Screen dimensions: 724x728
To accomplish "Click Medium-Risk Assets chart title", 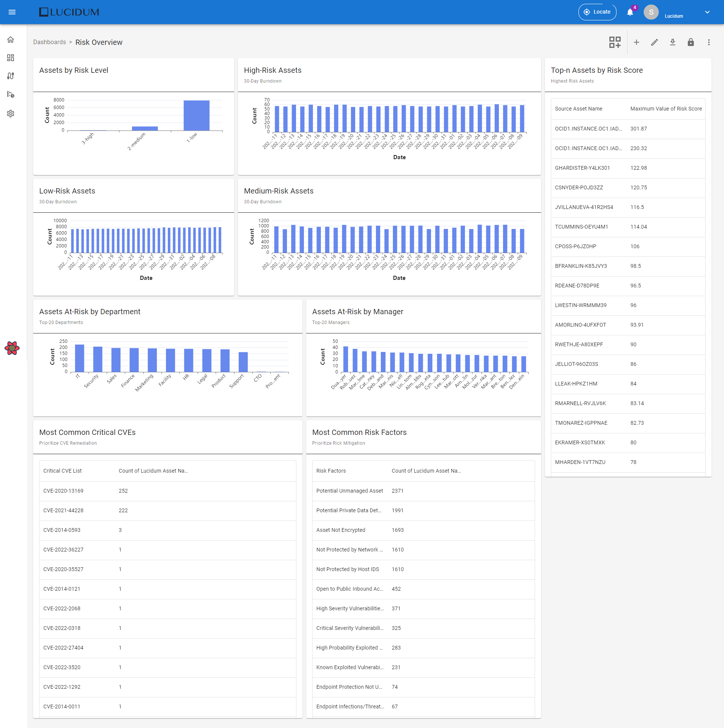I will (x=279, y=191).
